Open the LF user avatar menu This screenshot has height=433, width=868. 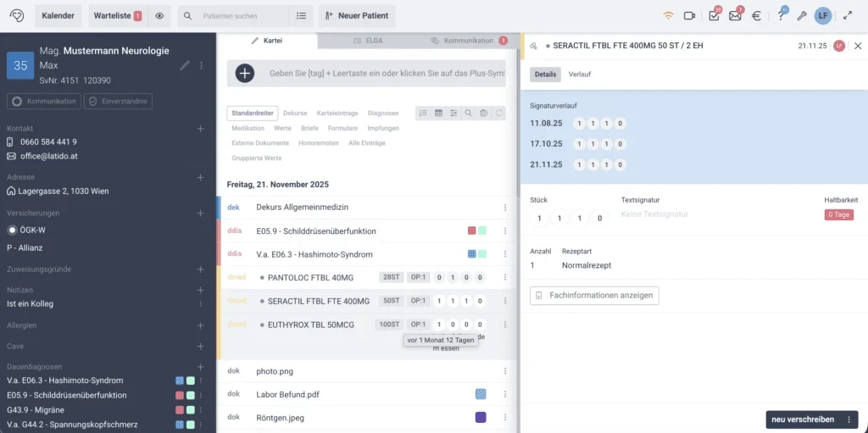point(822,16)
